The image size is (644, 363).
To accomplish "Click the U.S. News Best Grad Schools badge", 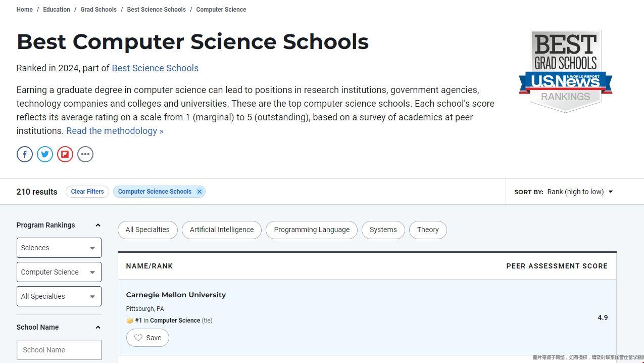I will [566, 71].
